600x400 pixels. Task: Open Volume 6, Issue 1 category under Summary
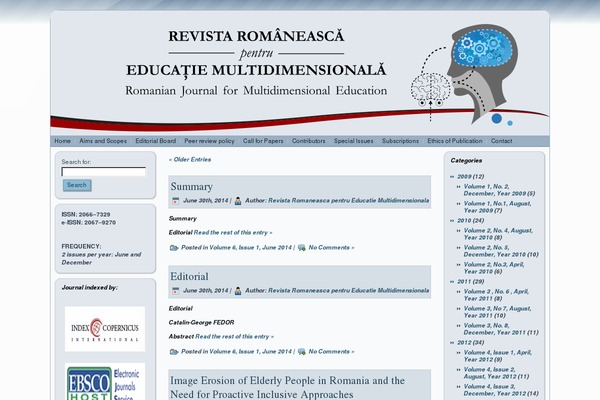pyautogui.click(x=250, y=248)
